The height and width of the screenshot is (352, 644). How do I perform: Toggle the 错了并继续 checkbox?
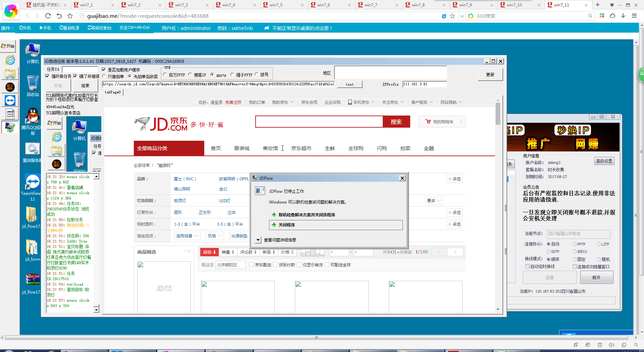tap(75, 76)
